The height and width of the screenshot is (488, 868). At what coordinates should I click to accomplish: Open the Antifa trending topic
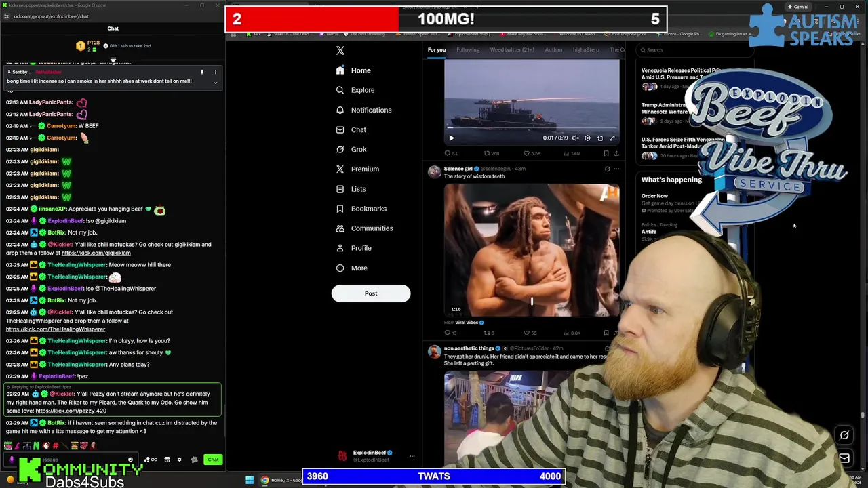tap(649, 232)
